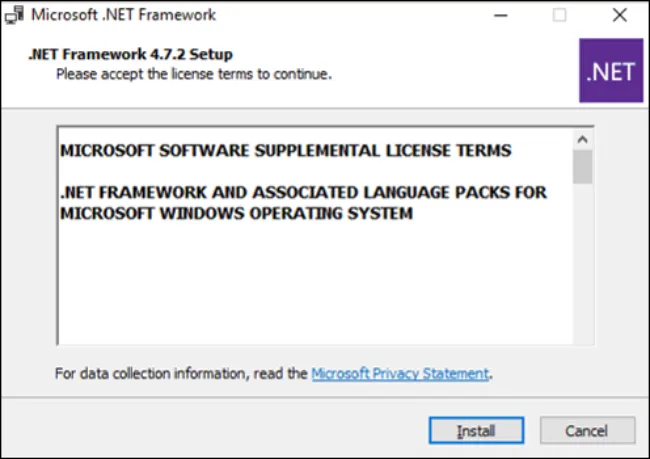Click the .NET Framework 4.7.2 Setup heading
650x459 pixels.
tap(131, 54)
